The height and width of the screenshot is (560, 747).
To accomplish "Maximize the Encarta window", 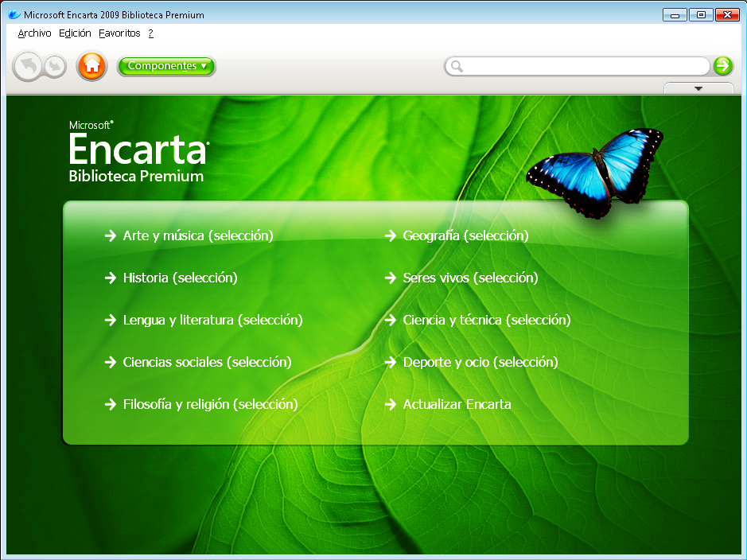I will point(701,15).
